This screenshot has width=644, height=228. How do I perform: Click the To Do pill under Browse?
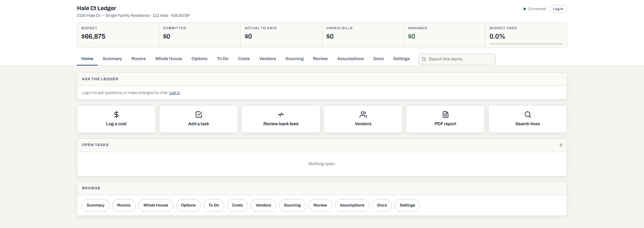(214, 205)
